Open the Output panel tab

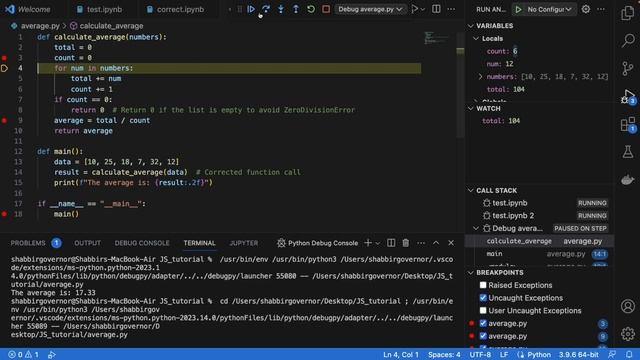click(87, 243)
